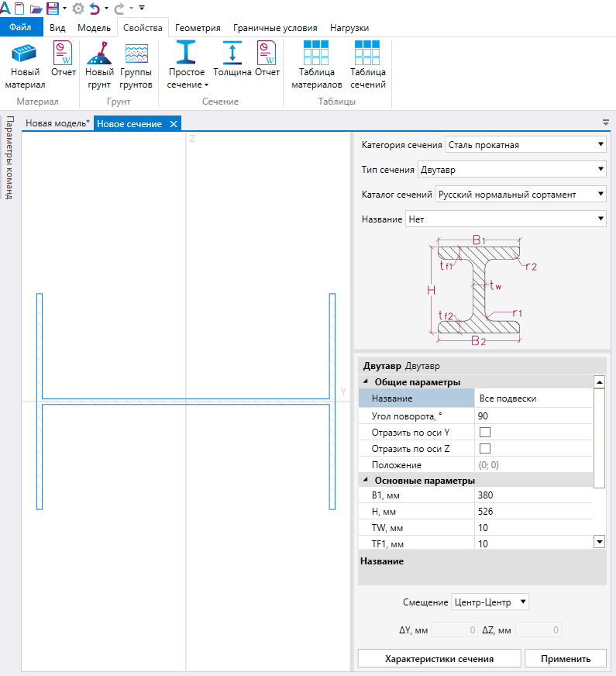Image resolution: width=616 pixels, height=676 pixels.
Task: Switch to the Нагрузки ribbon tab
Action: (349, 28)
